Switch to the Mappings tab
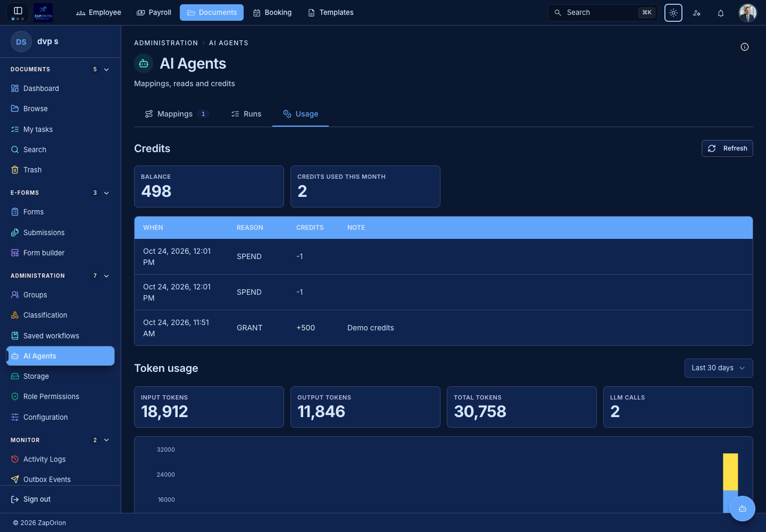The height and width of the screenshot is (532, 766). (177, 114)
